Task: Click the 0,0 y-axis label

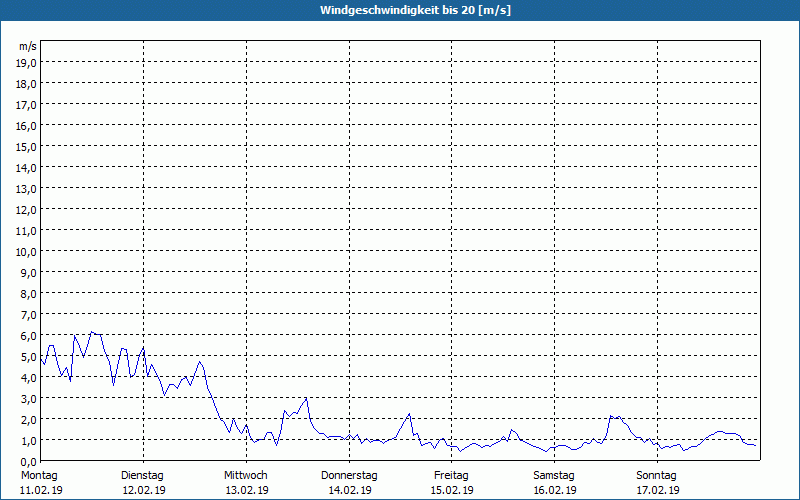Action: [x=29, y=462]
